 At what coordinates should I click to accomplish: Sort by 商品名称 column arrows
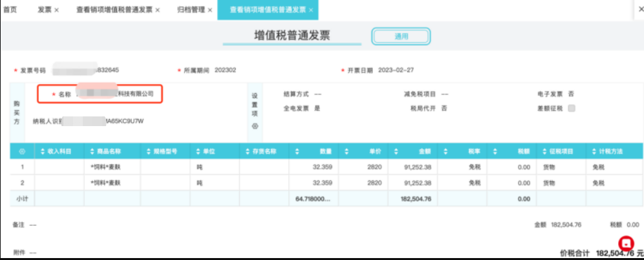[92, 151]
